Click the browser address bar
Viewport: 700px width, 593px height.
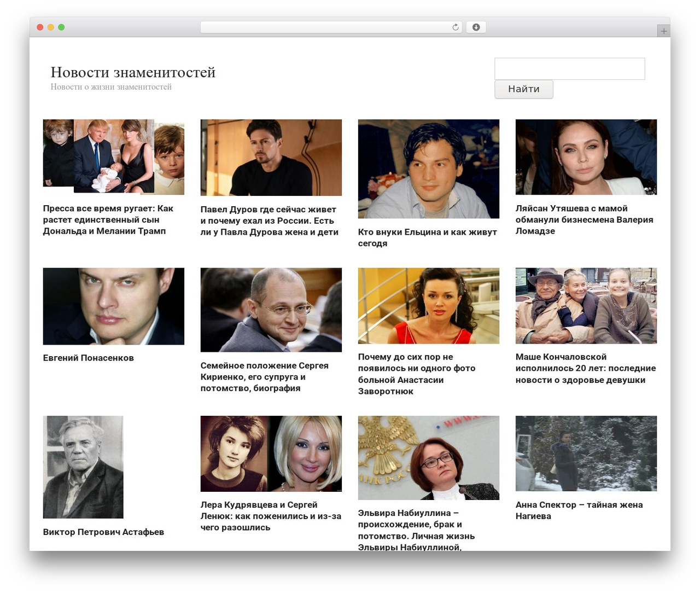click(331, 27)
